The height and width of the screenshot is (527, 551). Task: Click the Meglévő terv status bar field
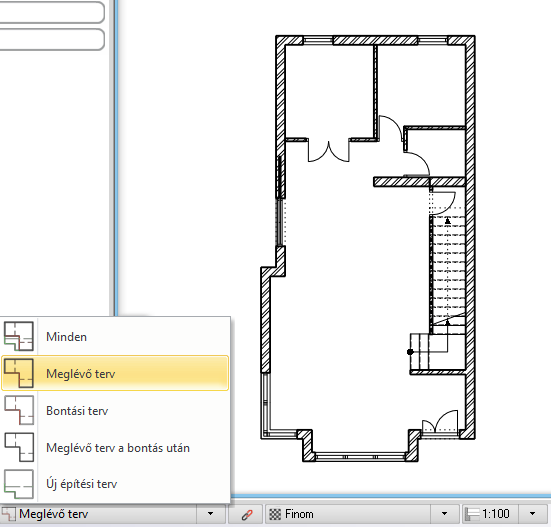pos(98,514)
